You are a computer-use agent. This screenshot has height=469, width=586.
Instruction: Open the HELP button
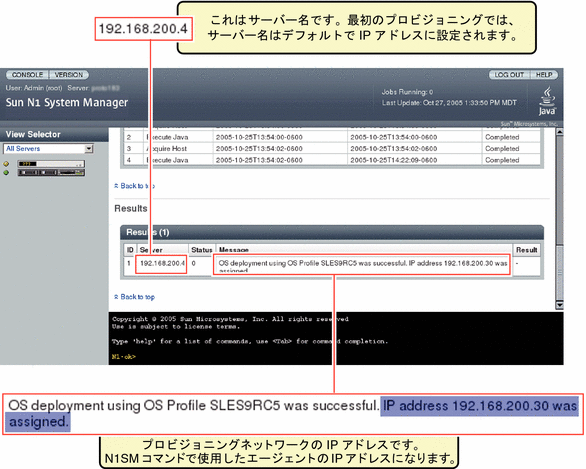pos(544,75)
